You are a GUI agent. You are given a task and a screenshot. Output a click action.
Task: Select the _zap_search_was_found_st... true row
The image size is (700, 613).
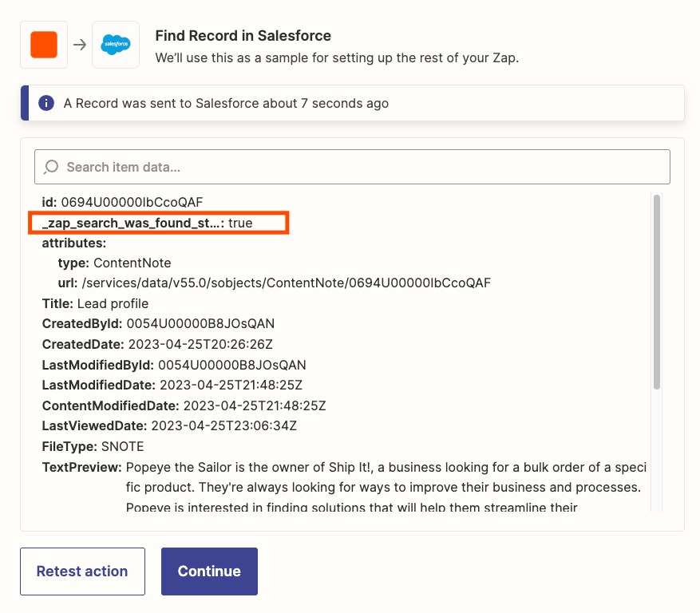tap(148, 223)
